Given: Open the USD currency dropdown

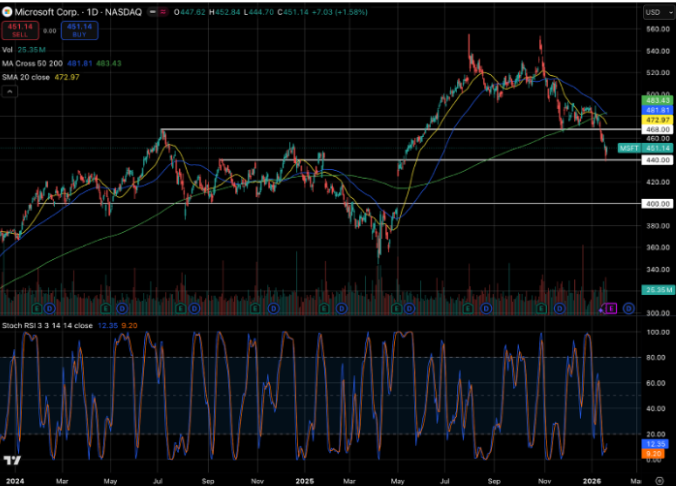Looking at the screenshot, I should pos(654,11).
